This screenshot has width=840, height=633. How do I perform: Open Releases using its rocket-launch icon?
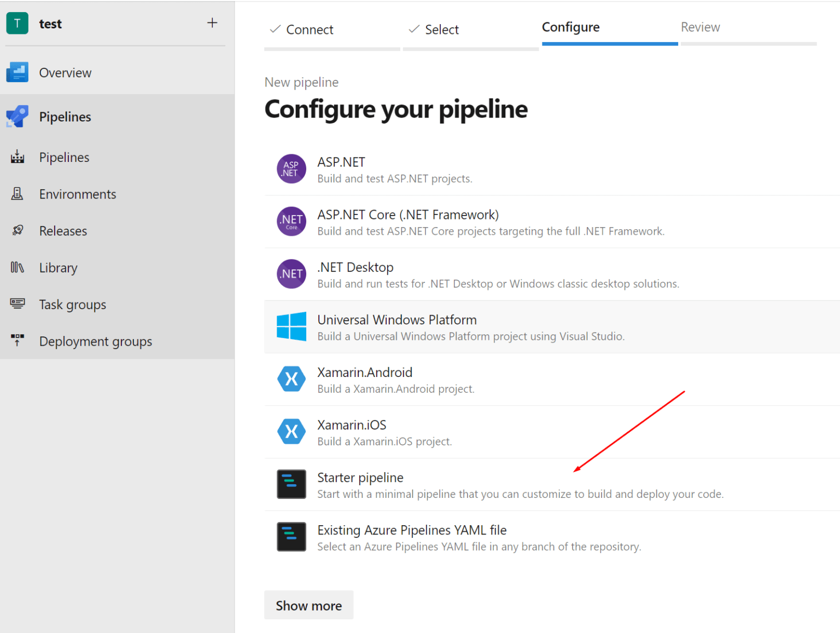tap(17, 230)
